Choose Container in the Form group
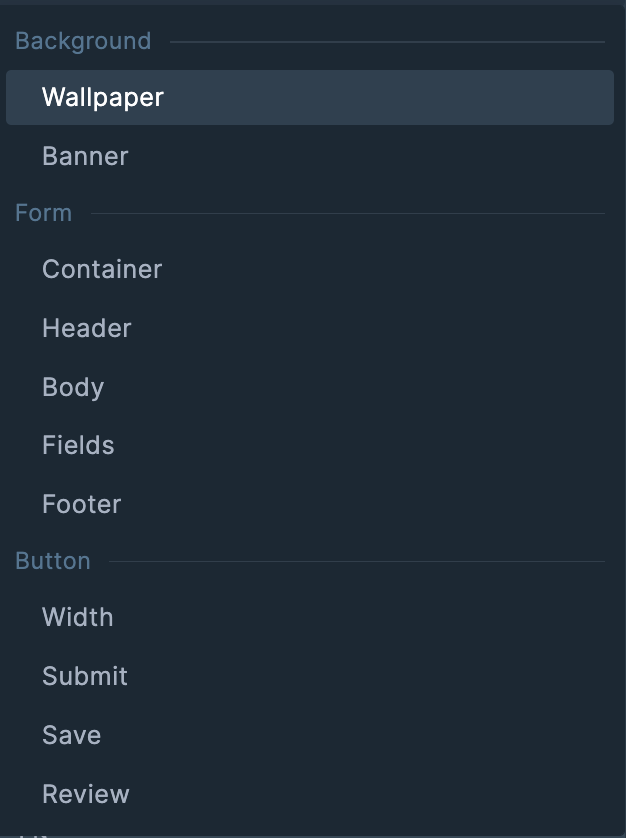The image size is (626, 838). pos(102,269)
